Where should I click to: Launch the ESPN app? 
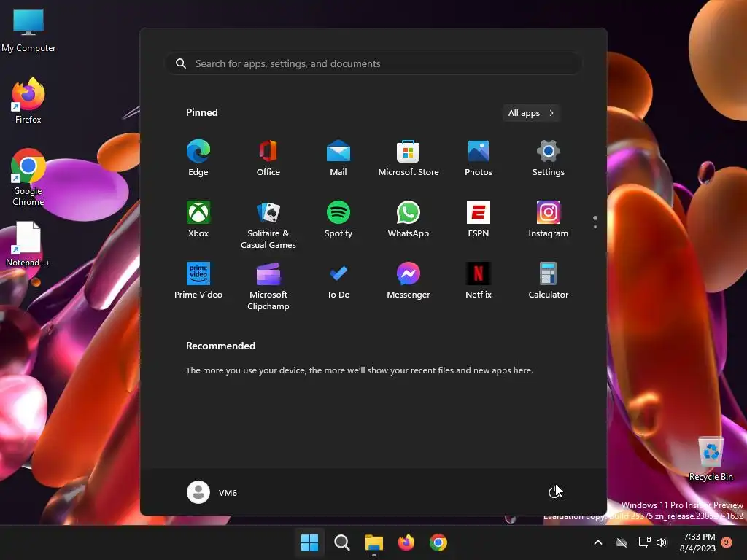click(x=479, y=219)
